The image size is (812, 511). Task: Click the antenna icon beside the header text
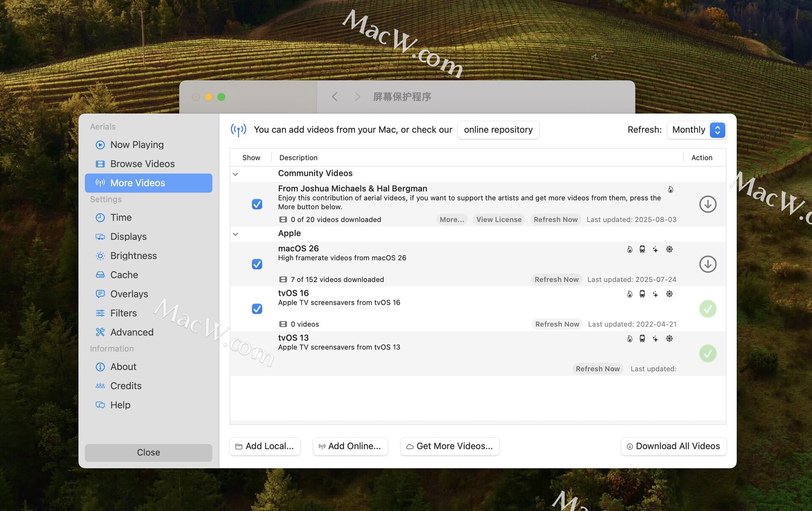click(239, 130)
